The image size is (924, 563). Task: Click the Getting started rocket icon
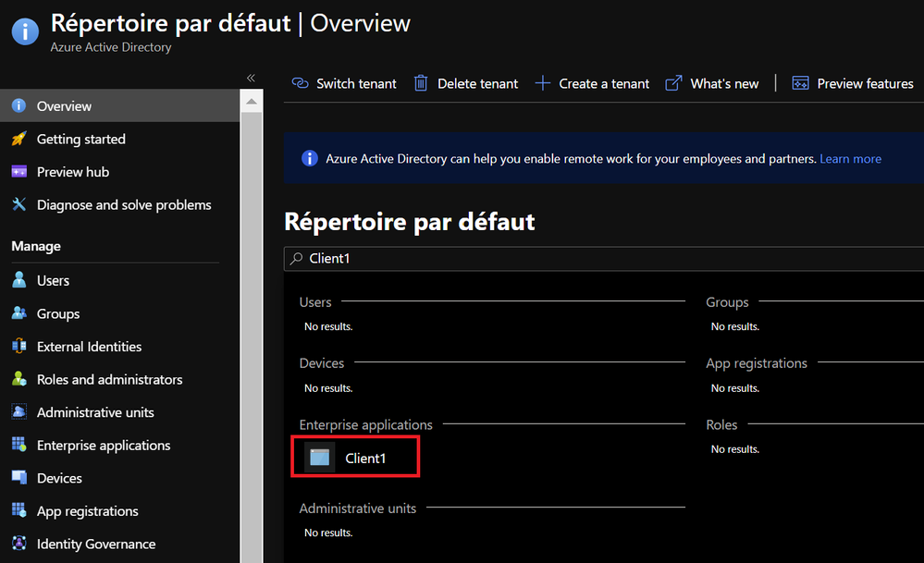tap(18, 139)
